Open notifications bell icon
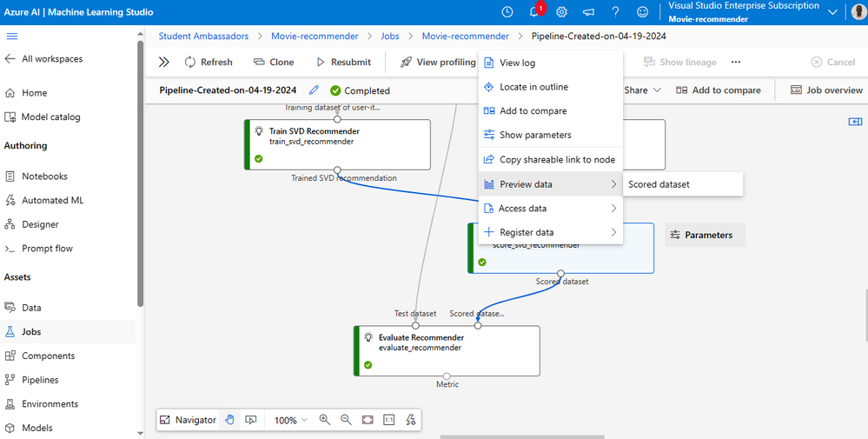 pos(534,11)
